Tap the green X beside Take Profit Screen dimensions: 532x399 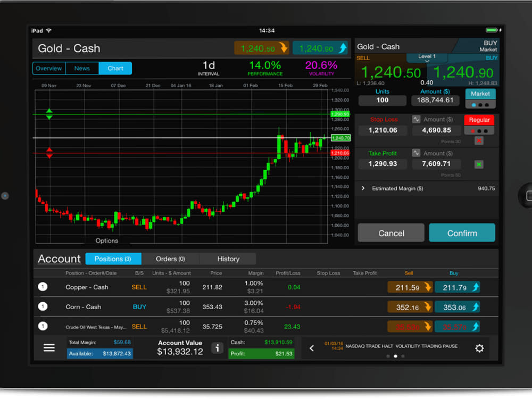tap(478, 165)
